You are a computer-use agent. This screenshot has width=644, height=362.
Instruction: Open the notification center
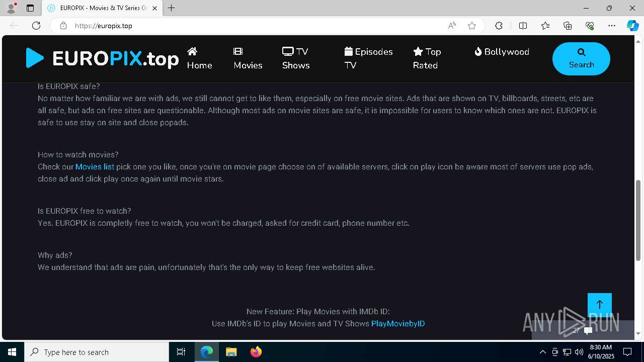pos(628,352)
